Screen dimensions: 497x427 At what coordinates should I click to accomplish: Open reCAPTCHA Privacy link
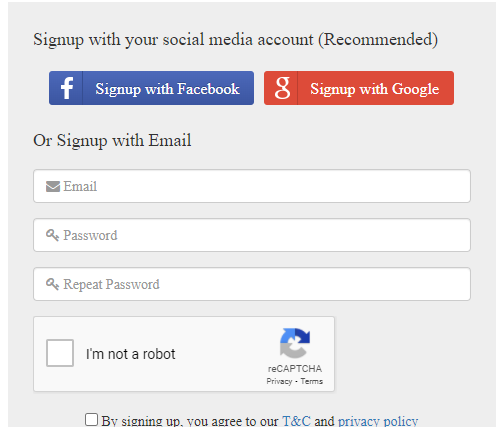279,381
